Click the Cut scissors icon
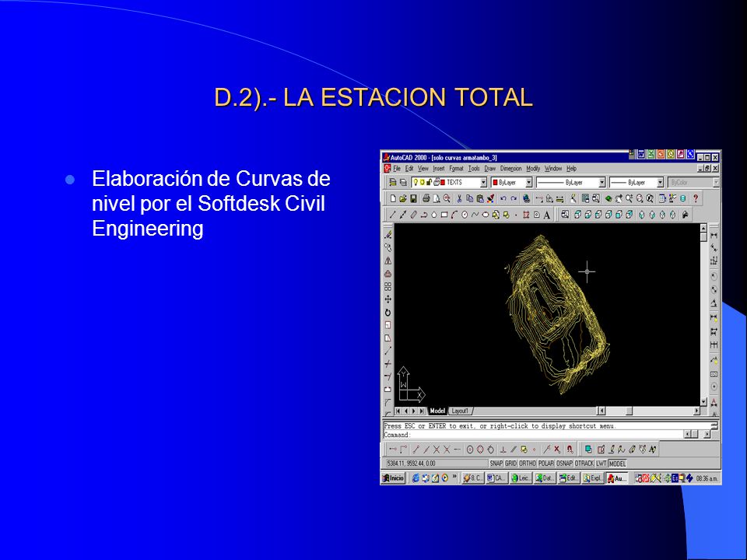Viewport: 747px width, 560px height. click(x=459, y=198)
